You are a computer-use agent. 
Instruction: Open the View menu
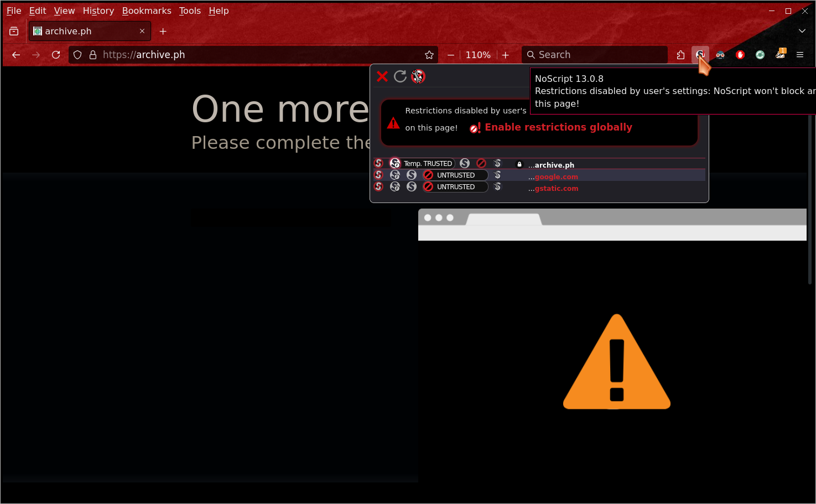pyautogui.click(x=64, y=11)
